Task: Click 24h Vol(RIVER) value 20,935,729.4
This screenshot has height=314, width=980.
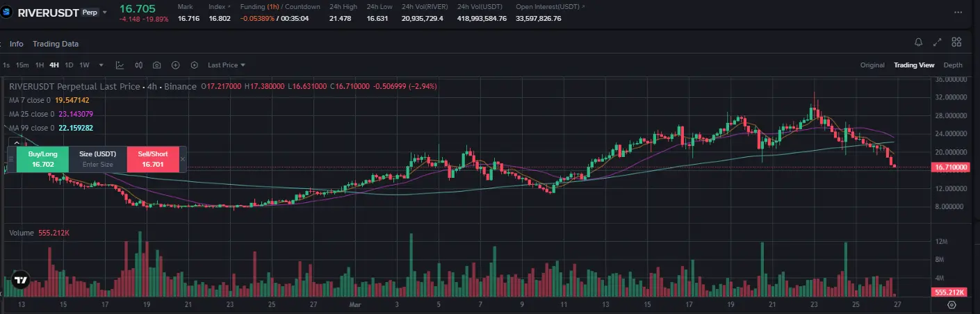Action: click(x=423, y=18)
